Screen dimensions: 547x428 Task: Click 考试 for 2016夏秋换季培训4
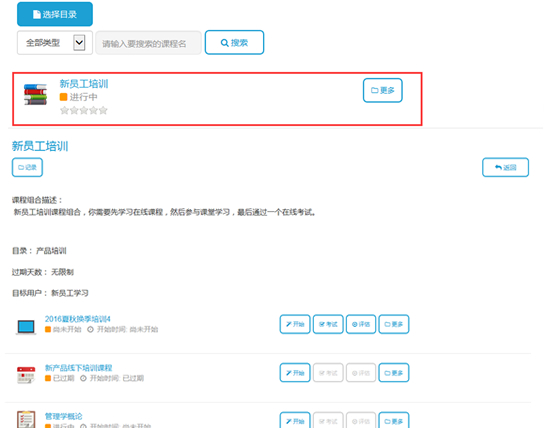pos(328,324)
